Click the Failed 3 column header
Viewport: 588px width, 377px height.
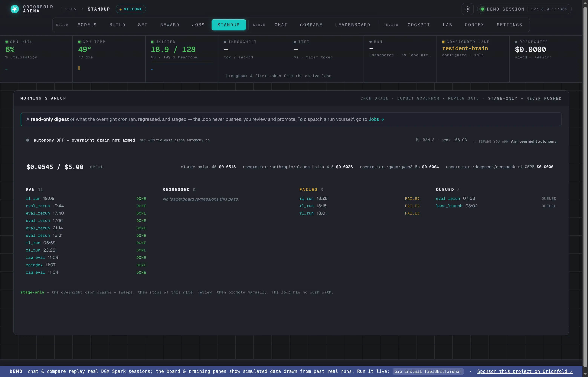tap(311, 190)
